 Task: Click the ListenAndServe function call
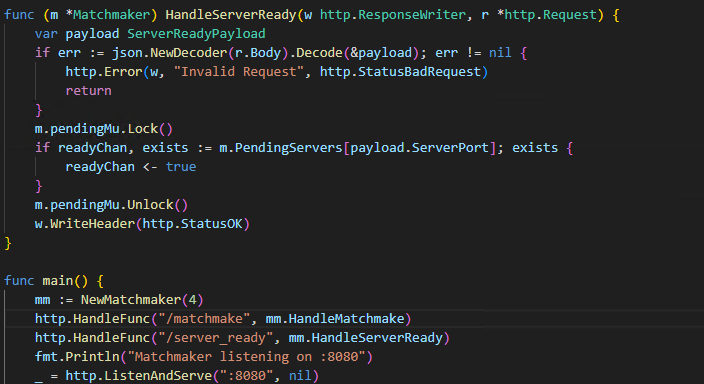(158, 375)
